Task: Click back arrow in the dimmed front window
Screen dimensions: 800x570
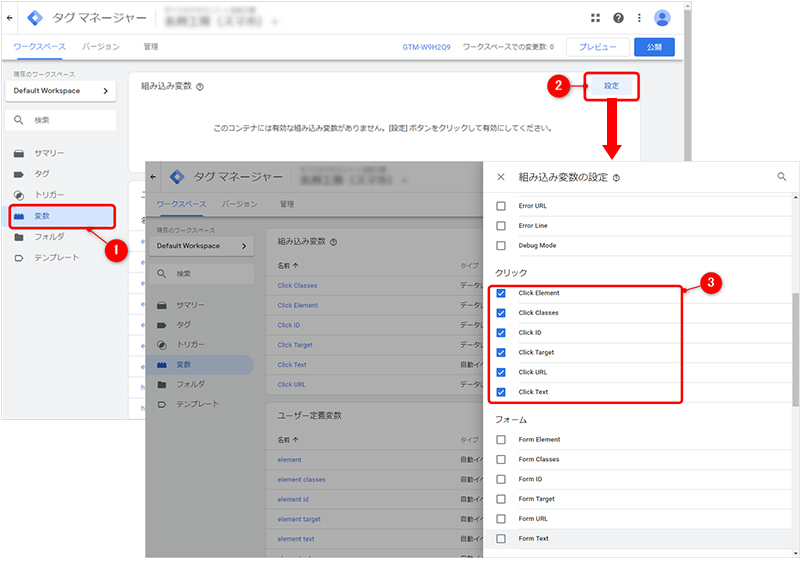Action: tap(154, 177)
